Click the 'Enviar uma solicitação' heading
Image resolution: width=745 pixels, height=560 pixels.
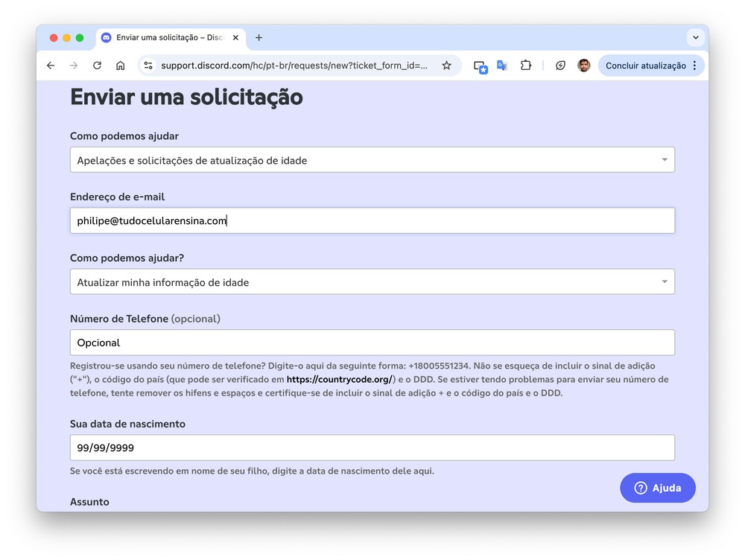point(186,98)
